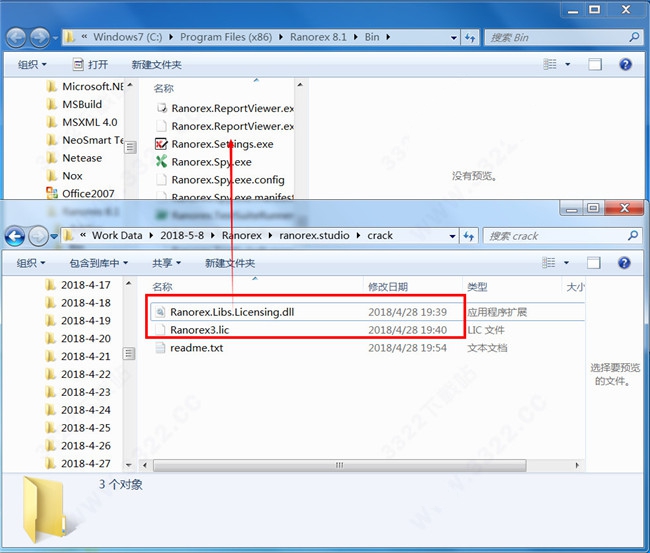Toggle preview pane in the crack window
Viewport: 650px width, 553px height.
[594, 263]
